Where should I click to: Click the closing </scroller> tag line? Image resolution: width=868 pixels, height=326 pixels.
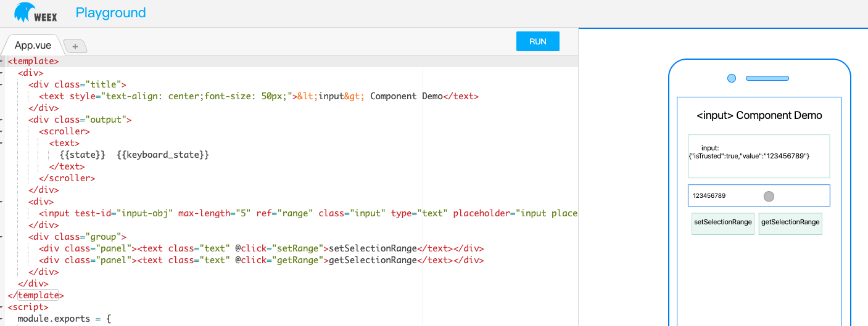pyautogui.click(x=67, y=179)
